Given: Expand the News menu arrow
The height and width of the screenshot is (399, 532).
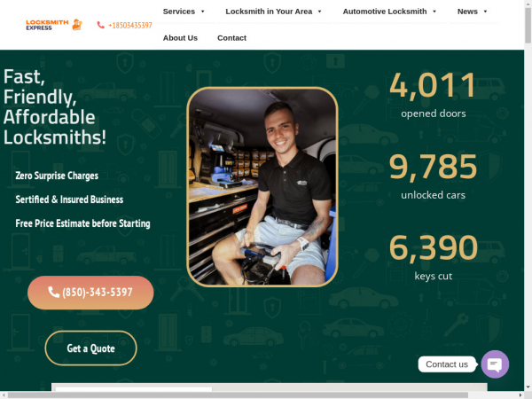Looking at the screenshot, I should point(487,12).
